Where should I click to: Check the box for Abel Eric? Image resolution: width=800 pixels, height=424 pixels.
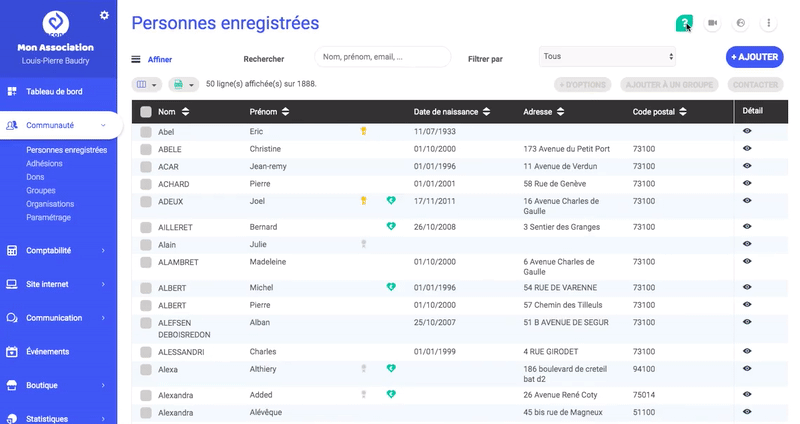point(146,132)
